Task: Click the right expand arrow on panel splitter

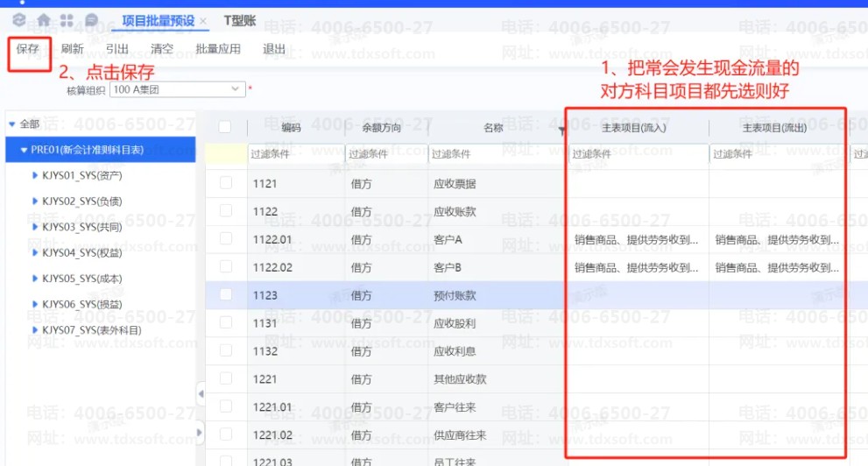Action: click(200, 432)
